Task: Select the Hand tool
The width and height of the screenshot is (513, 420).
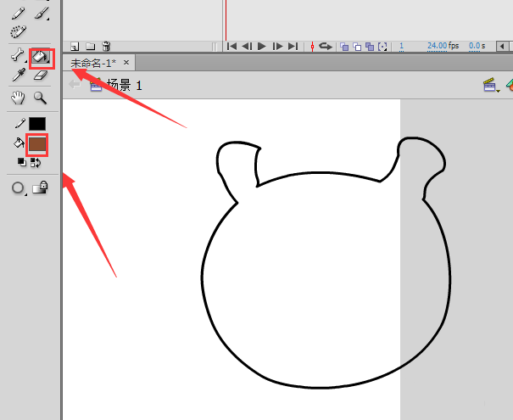Action: click(x=18, y=98)
